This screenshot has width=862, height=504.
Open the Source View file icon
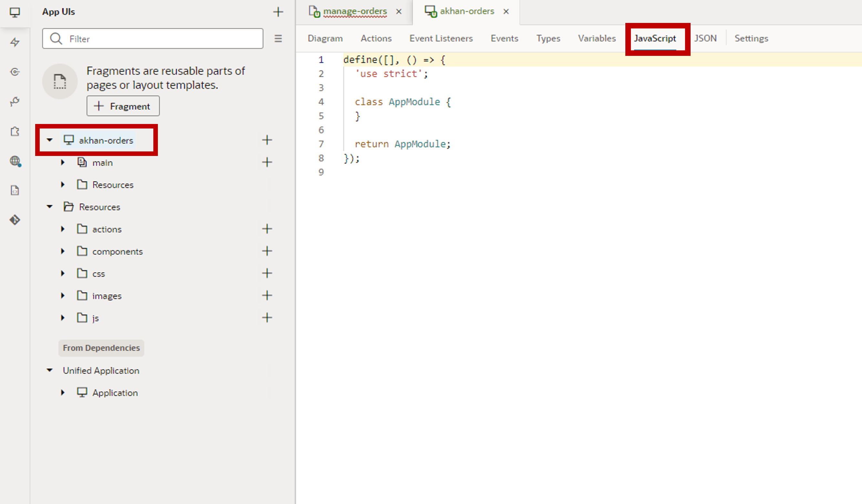15,190
